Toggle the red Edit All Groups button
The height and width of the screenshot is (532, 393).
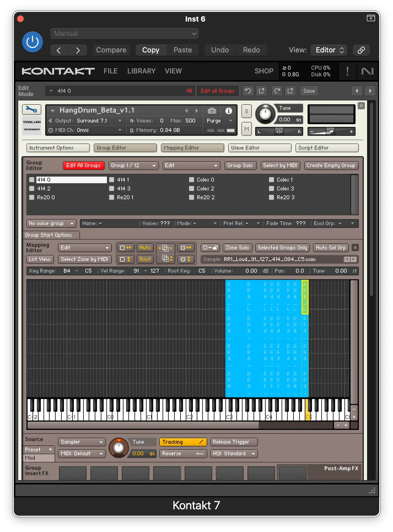tap(84, 166)
